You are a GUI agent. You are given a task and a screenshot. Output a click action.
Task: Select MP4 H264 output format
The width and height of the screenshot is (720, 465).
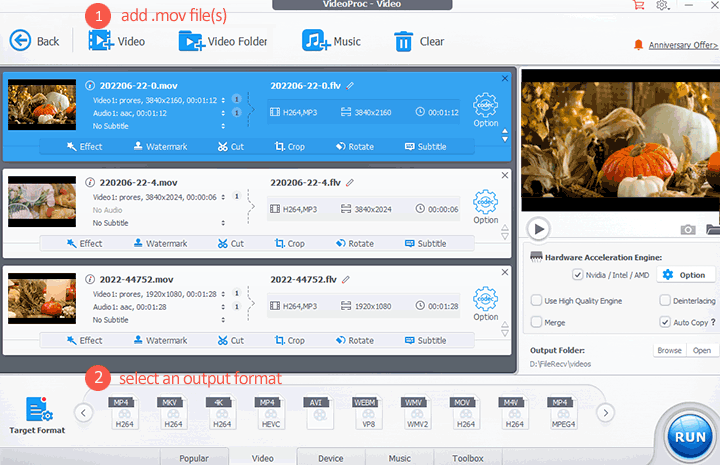click(x=124, y=413)
